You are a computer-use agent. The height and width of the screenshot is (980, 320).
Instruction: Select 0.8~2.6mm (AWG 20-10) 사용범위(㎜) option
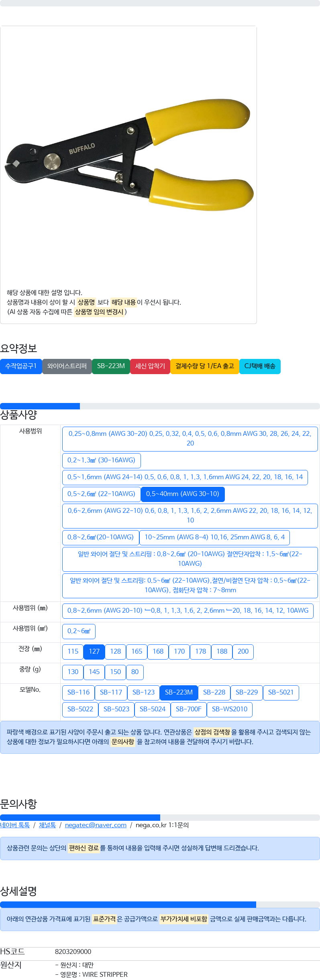coord(188,611)
